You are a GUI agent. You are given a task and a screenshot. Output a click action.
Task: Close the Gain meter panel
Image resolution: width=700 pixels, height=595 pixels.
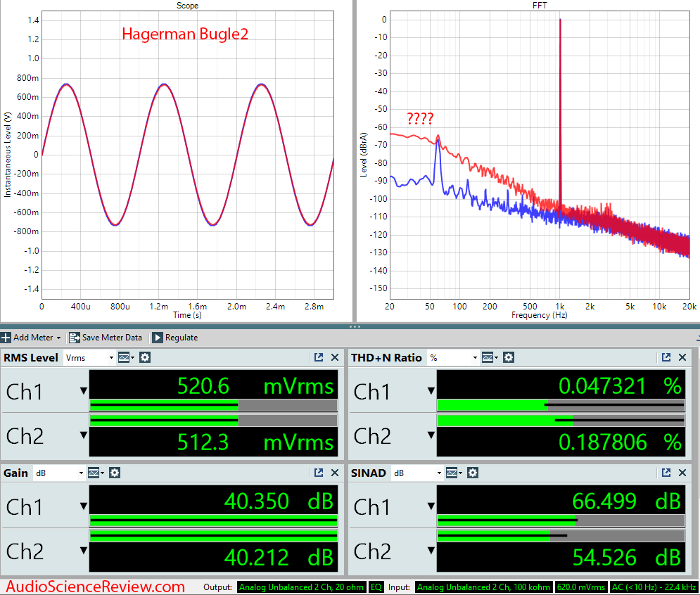pos(335,472)
